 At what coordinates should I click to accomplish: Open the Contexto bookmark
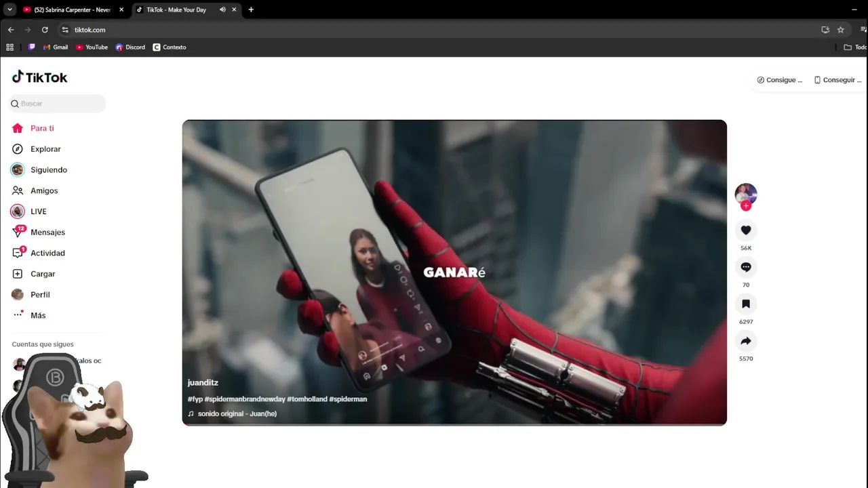(170, 47)
